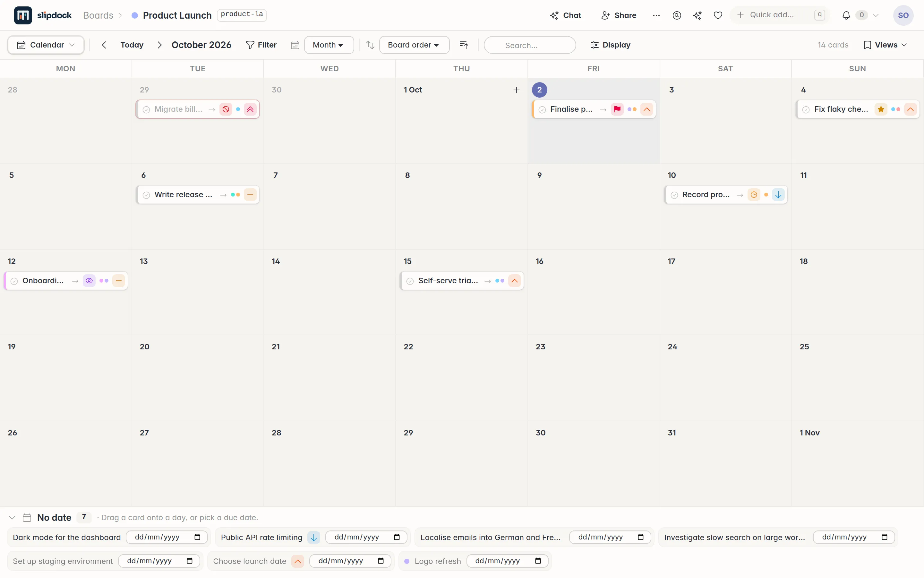The width and height of the screenshot is (924, 578).
Task: Mark Finalise p... card complete
Action: coord(542,110)
